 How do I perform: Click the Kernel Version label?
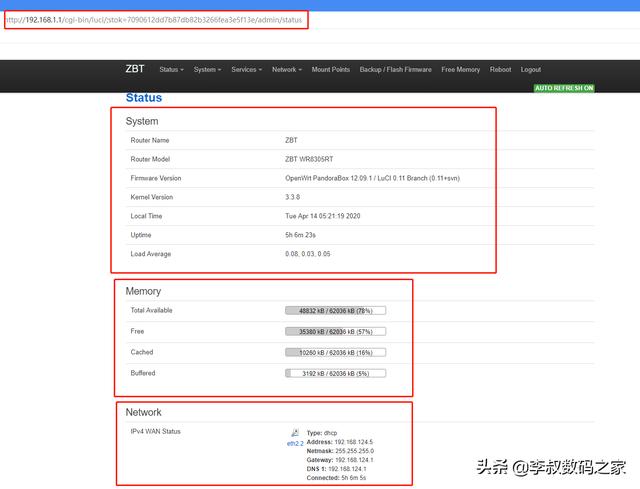point(151,197)
